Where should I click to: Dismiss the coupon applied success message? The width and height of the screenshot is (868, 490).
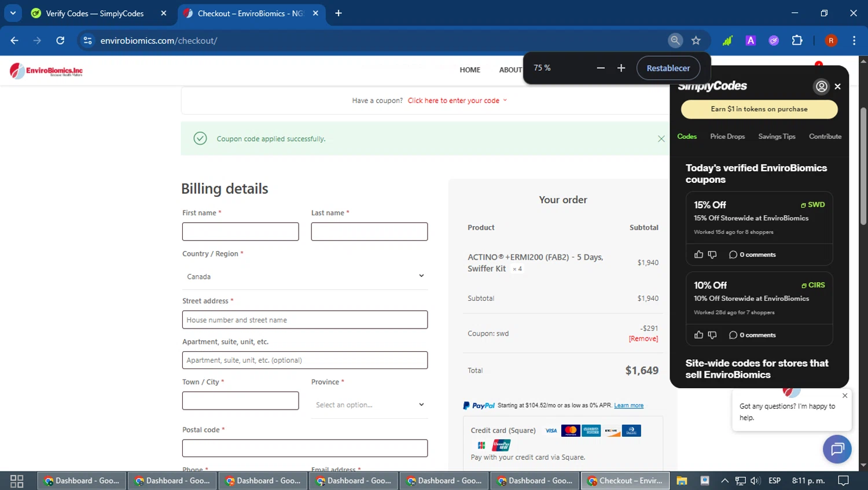[661, 139]
